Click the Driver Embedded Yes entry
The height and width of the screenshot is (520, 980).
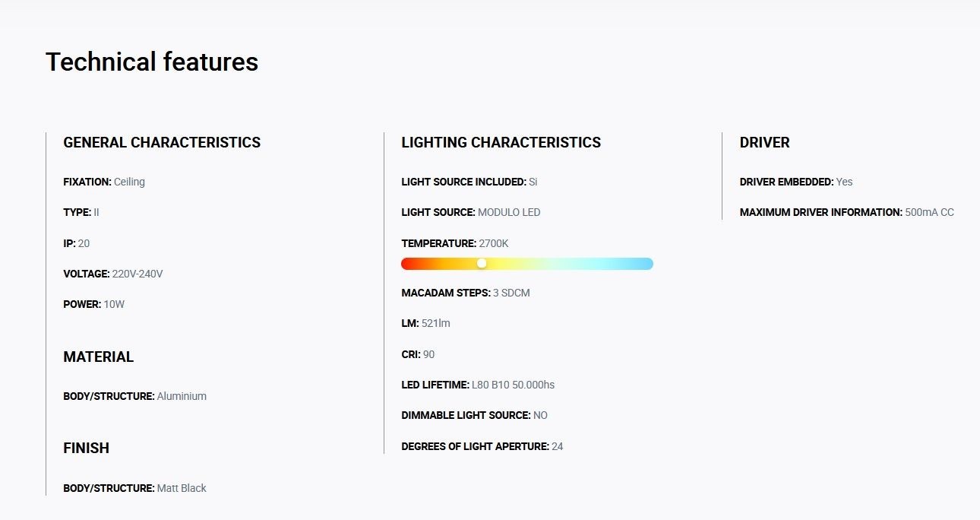[796, 182]
